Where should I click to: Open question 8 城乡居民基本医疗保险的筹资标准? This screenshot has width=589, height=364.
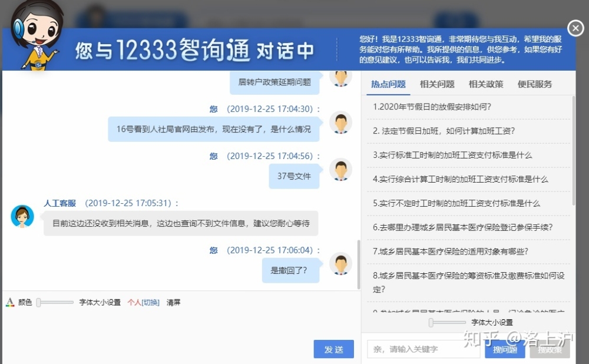468,282
